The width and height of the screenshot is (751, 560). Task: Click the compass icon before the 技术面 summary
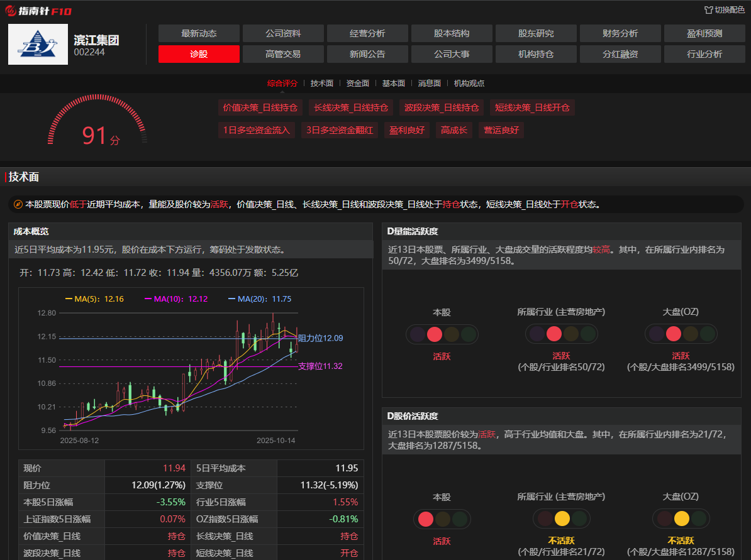18,204
